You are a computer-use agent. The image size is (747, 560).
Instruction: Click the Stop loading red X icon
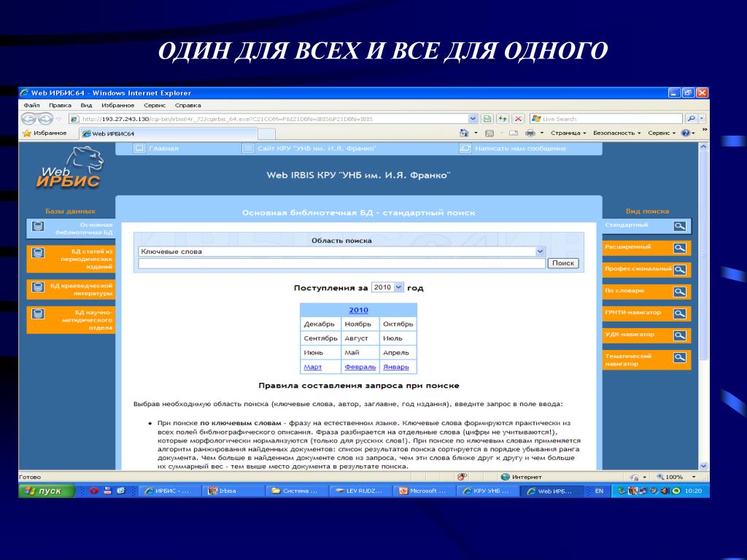[x=519, y=119]
